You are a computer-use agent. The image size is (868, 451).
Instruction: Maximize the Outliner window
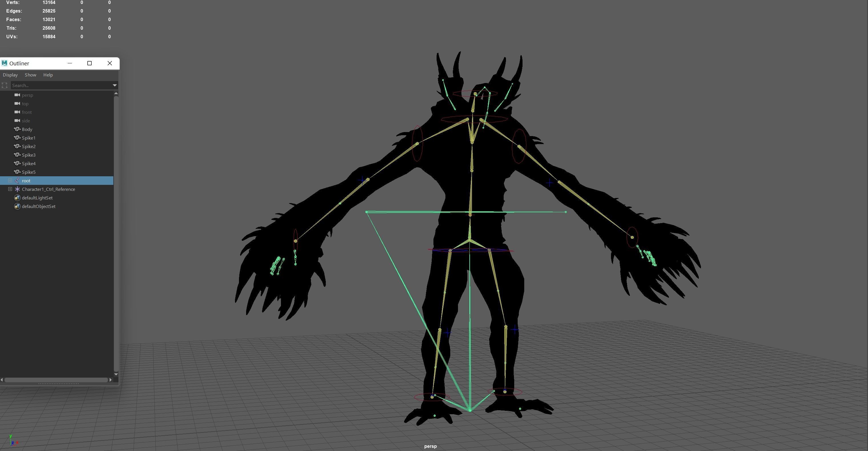tap(89, 63)
